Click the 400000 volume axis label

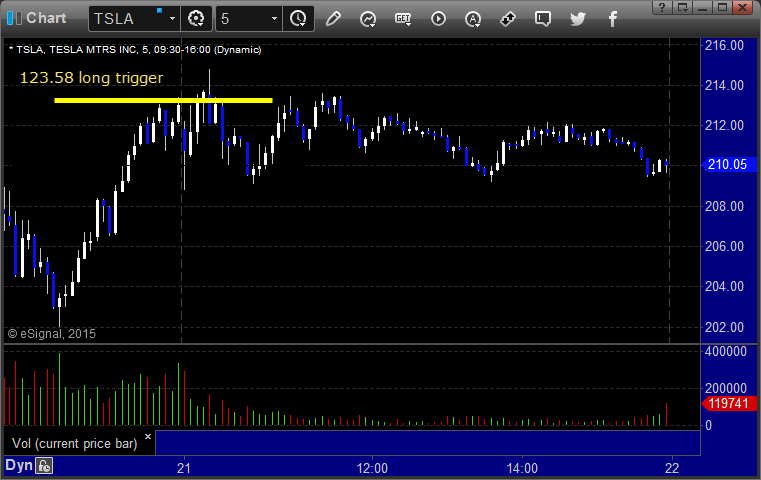point(726,351)
